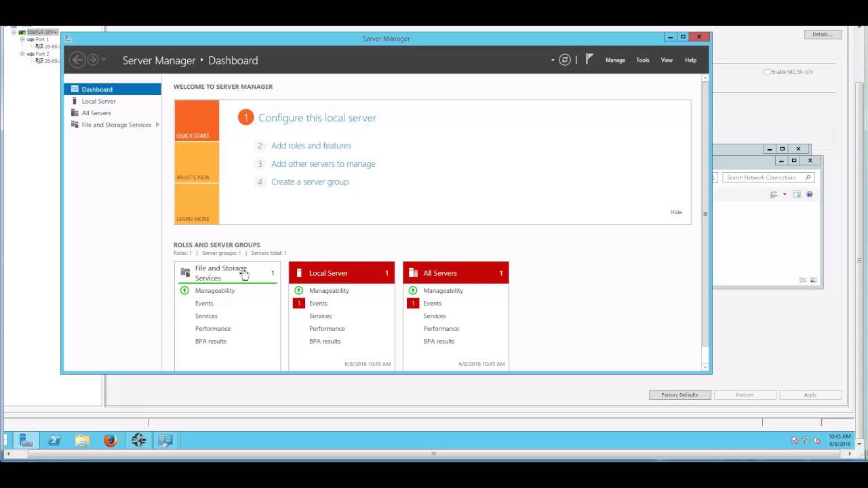Viewport: 868px width, 488px height.
Task: Open the Help menu
Action: coord(690,60)
